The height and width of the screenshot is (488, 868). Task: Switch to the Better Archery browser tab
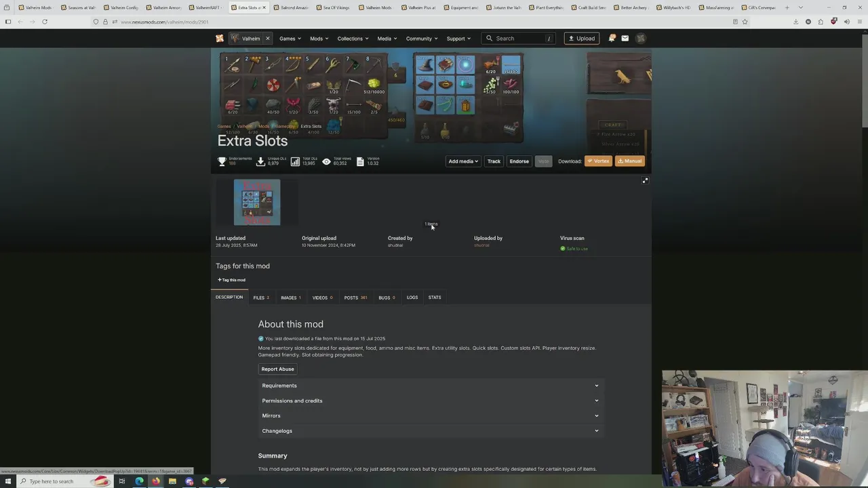coord(631,7)
